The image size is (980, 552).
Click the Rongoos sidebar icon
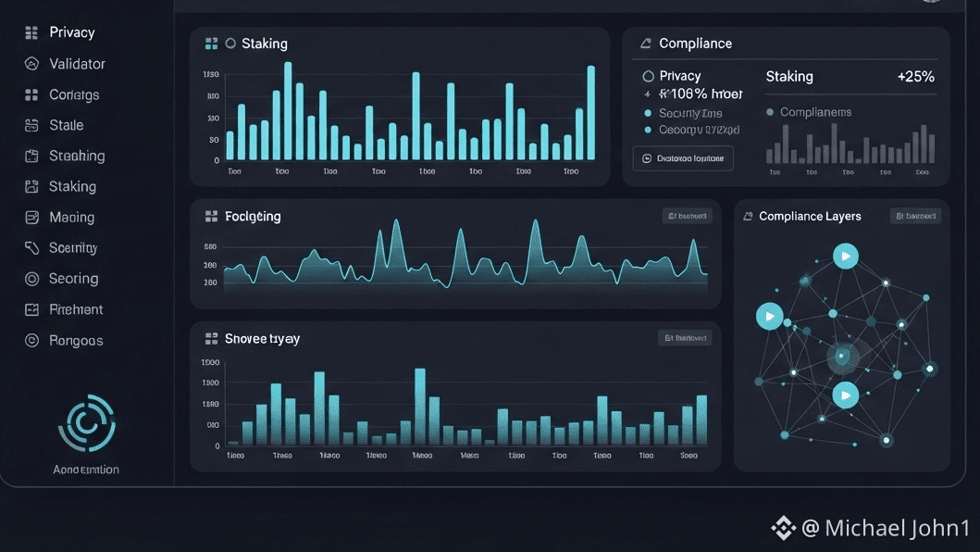[x=31, y=341]
